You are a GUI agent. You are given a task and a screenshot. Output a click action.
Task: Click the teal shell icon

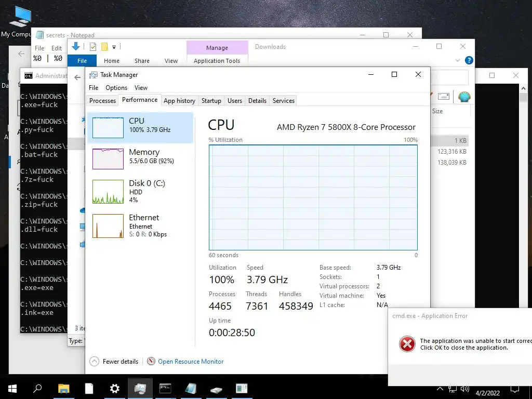click(464, 97)
